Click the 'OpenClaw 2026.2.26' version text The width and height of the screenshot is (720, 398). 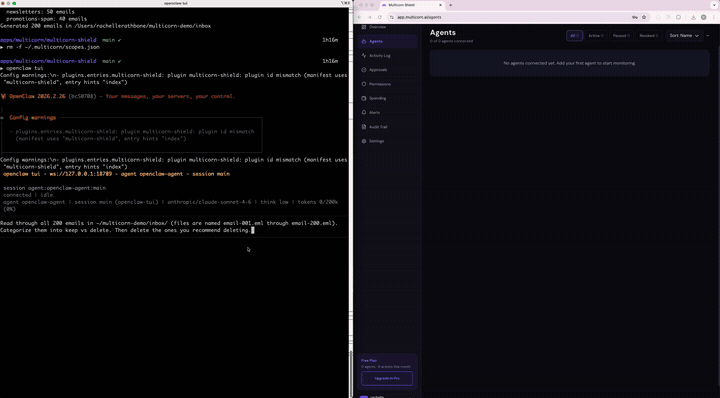point(37,96)
